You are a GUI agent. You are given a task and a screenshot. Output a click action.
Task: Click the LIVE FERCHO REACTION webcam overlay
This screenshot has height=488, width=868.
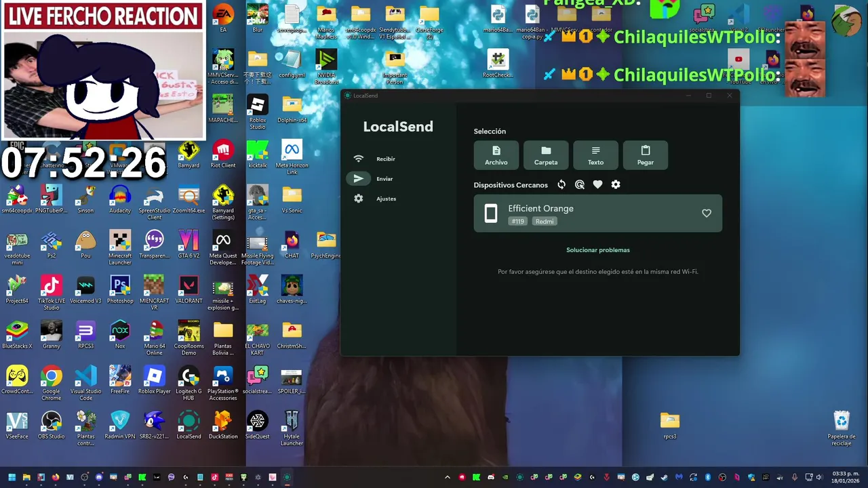click(103, 70)
